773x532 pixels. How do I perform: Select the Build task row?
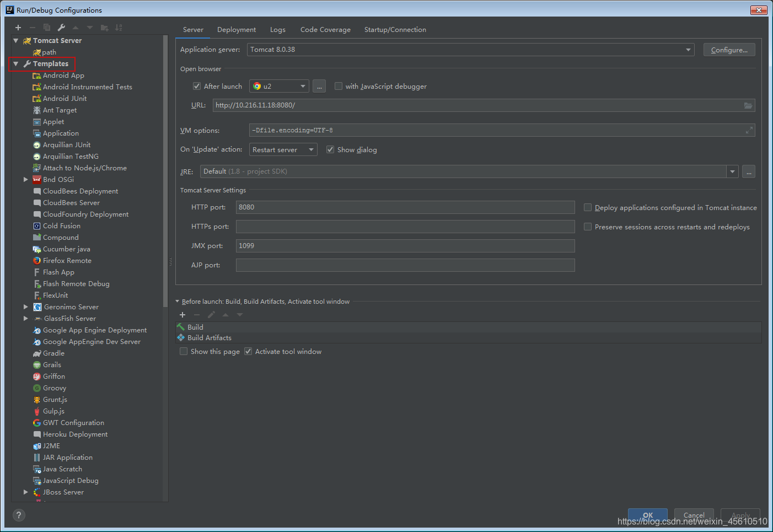coord(469,327)
